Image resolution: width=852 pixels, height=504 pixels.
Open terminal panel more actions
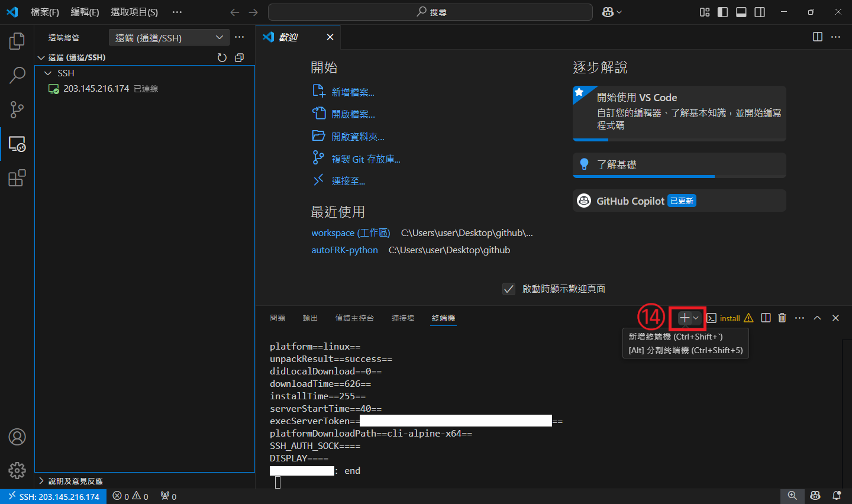[x=799, y=318]
